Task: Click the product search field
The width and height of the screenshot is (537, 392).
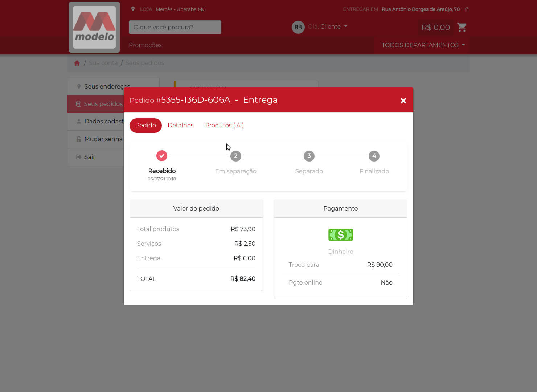Action: [175, 27]
